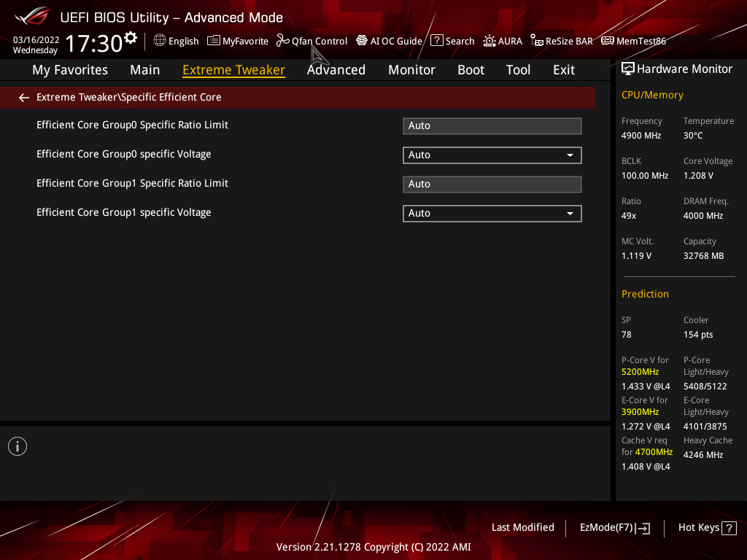This screenshot has height=560, width=747.
Task: Click the English language globe icon
Action: 160,41
